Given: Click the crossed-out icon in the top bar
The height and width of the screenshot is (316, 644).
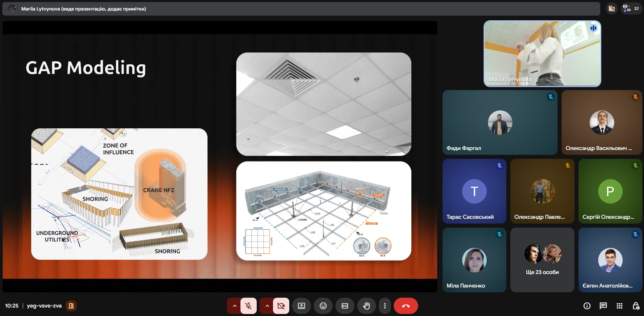Looking at the screenshot, I should click(612, 8).
